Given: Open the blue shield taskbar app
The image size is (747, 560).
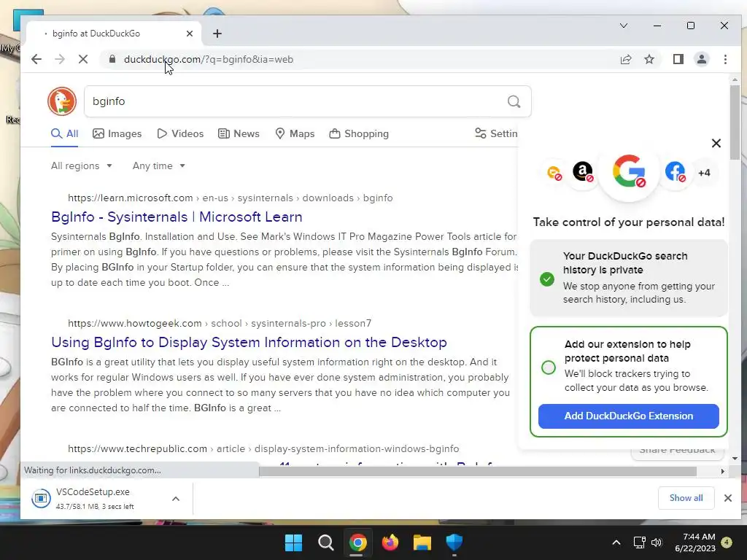Looking at the screenshot, I should click(454, 542).
